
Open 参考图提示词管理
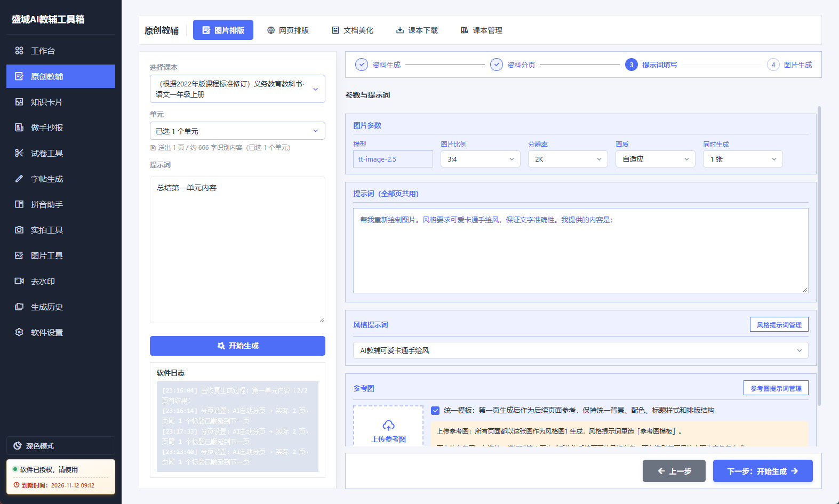(x=776, y=388)
